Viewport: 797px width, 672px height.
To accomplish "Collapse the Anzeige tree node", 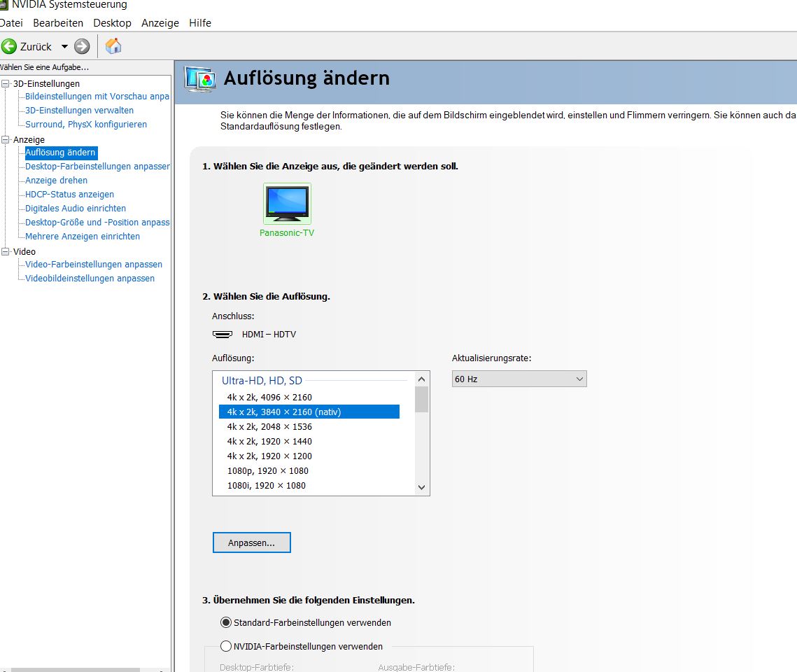I will click(5, 139).
